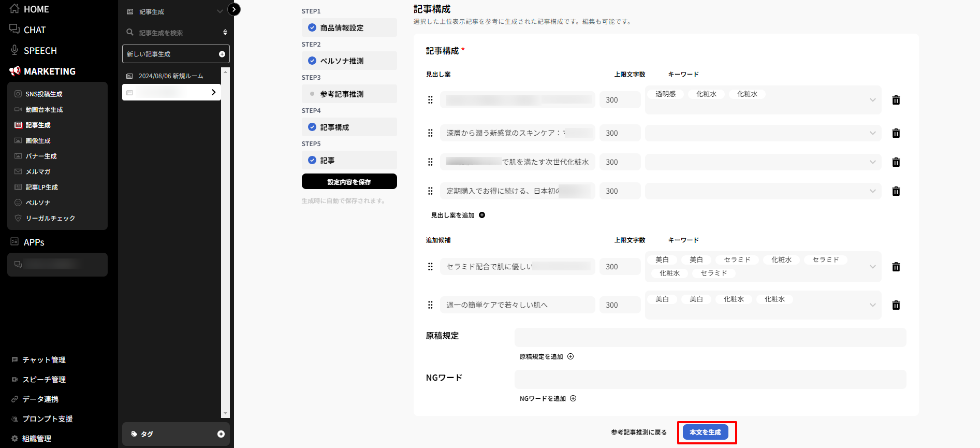Click the 原稿規定を追加 plus icon
Image resolution: width=980 pixels, height=448 pixels.
tap(571, 356)
